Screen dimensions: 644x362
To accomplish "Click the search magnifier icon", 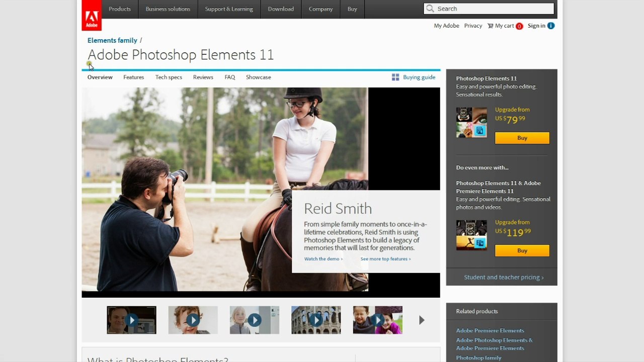I will coord(430,9).
